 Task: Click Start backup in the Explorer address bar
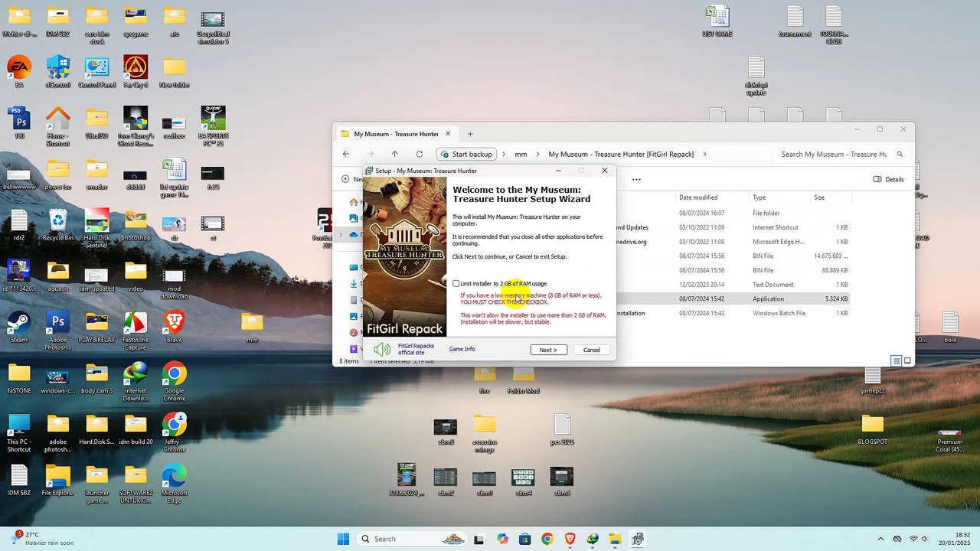[466, 154]
